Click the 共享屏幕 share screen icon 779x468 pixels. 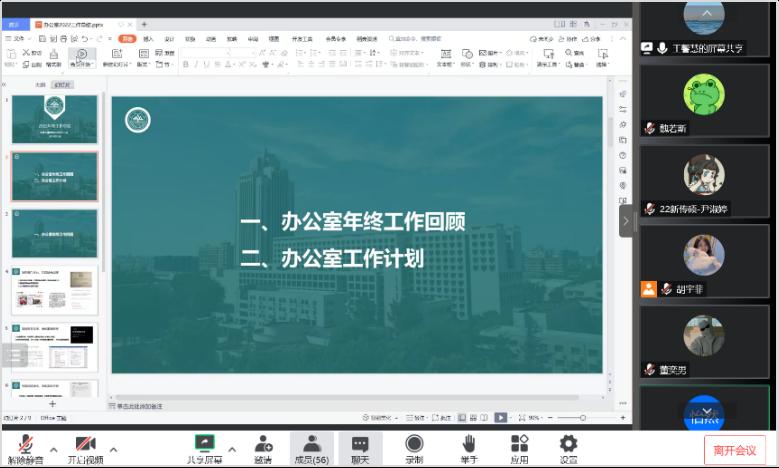(x=204, y=443)
